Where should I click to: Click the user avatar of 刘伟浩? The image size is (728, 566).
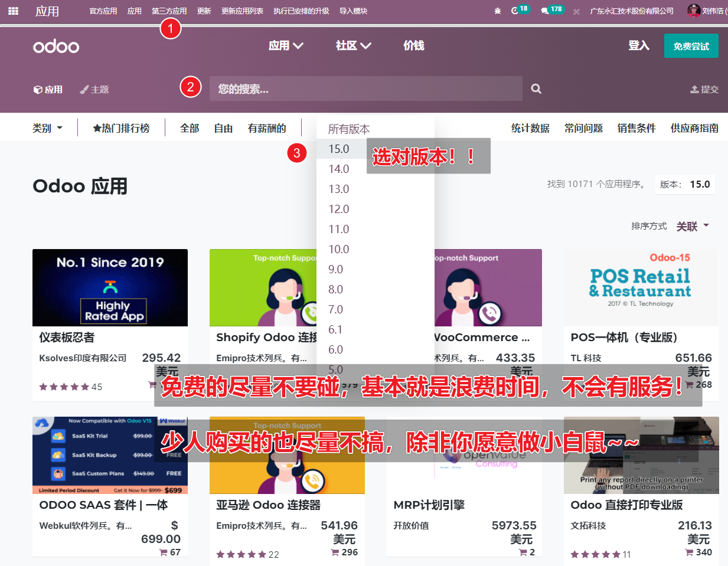point(694,11)
